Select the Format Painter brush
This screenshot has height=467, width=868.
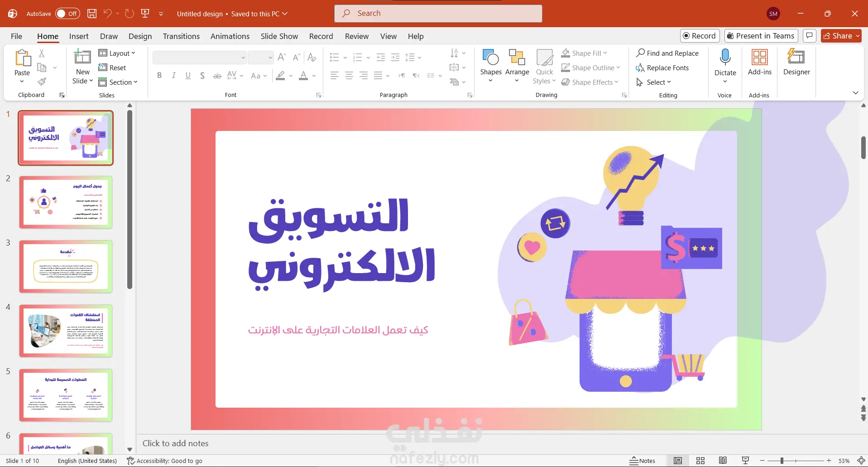pyautogui.click(x=42, y=82)
